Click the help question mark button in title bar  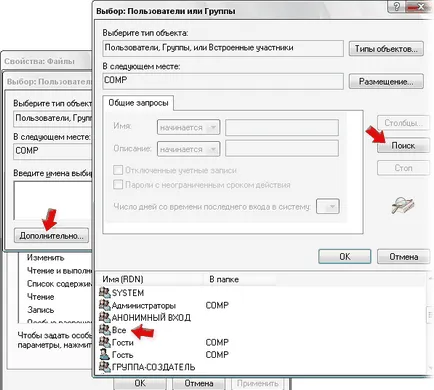pos(397,7)
